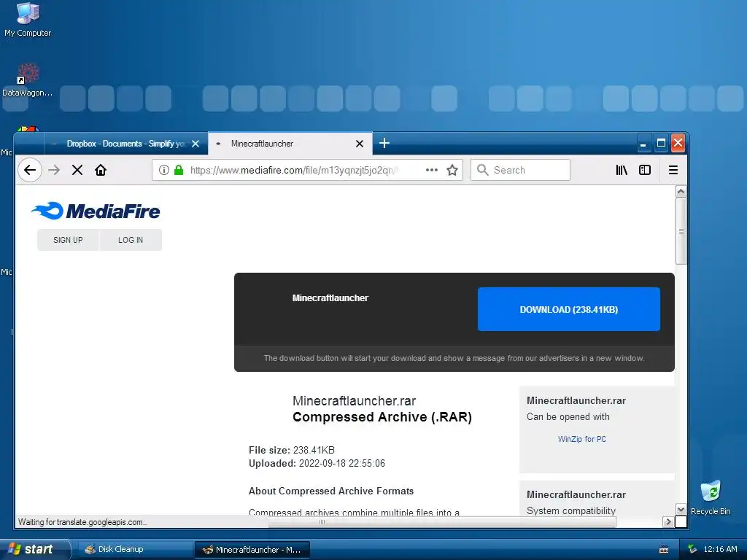Click Waiting for translate.googleapis.com status text
The height and width of the screenshot is (560, 747).
click(82, 522)
